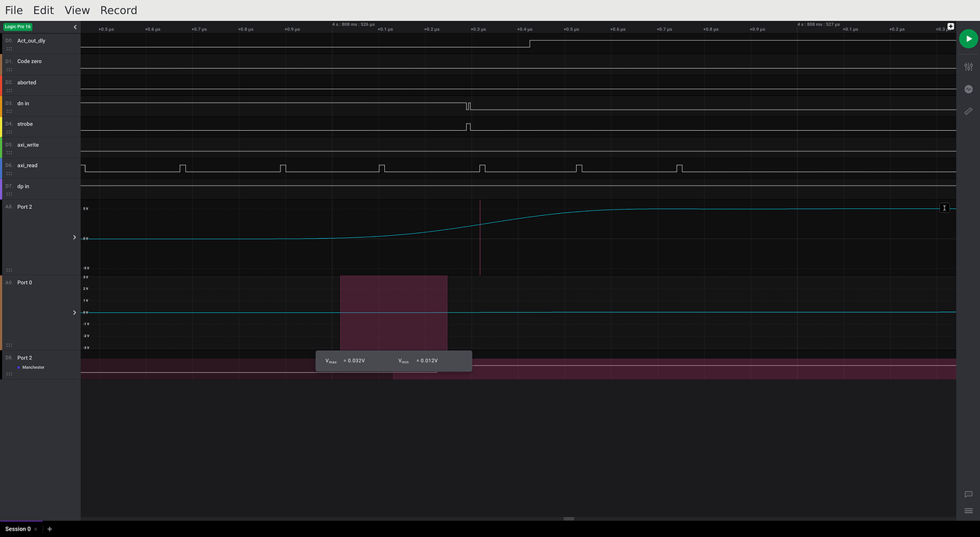Click the orange color strip beside A9 Port 0
The image size is (980, 537).
[x=1, y=312]
